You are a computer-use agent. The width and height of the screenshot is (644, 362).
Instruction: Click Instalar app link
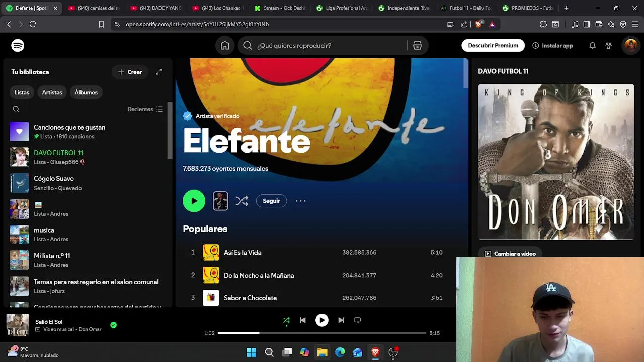click(552, 46)
